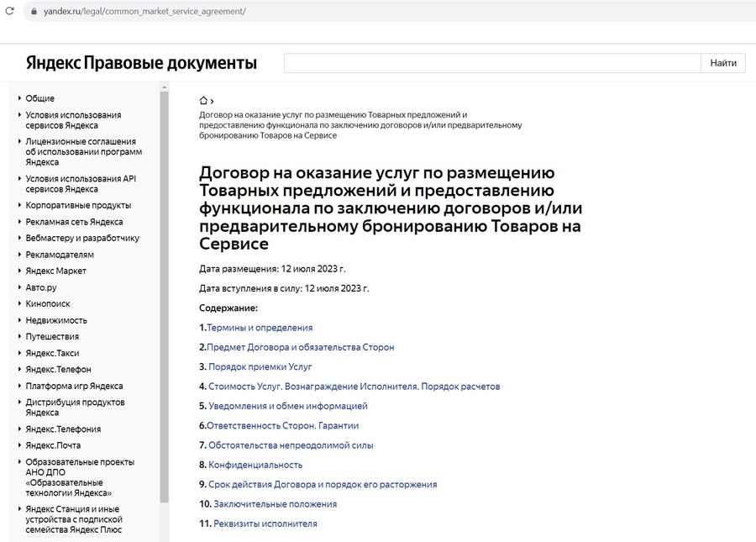Screen dimensions: 756x542
Task: Open Условия использования сервисов Яндекса sidebar item
Action: coord(73,120)
